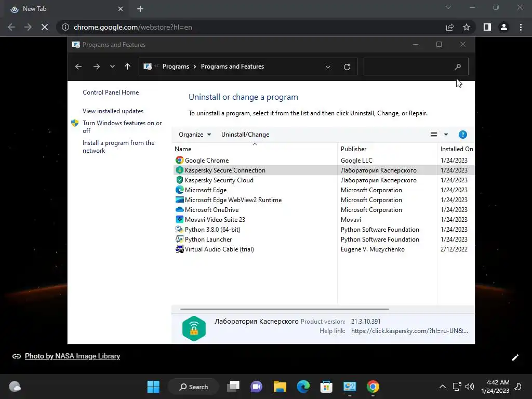Click the Edge WebView2 Runtime icon
The width and height of the screenshot is (532, 399).
pos(179,199)
